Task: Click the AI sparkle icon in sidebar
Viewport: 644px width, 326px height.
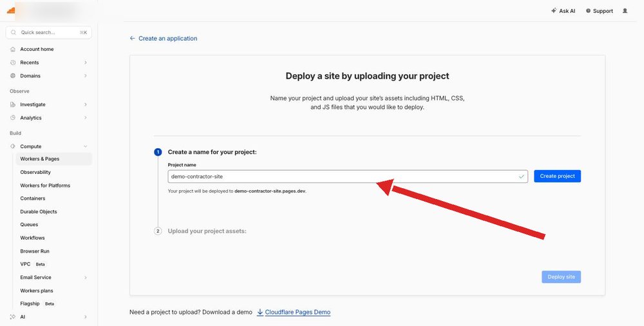Action: coord(13,317)
